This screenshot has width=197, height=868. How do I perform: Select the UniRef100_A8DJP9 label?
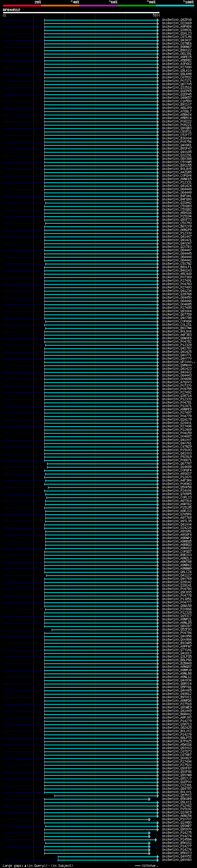click(177, 108)
